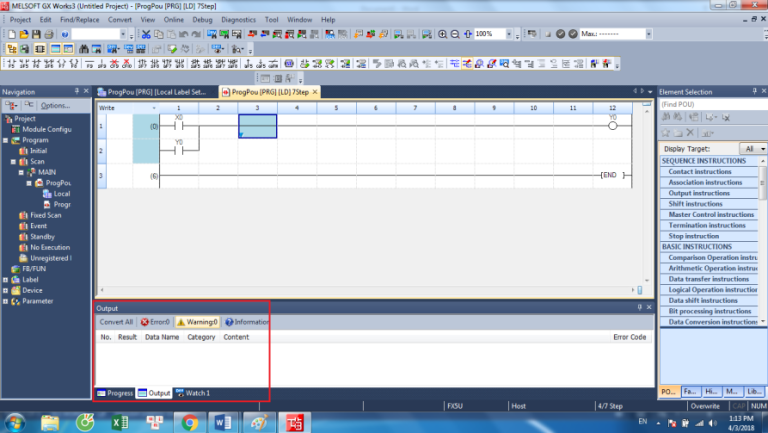Toggle the Information filter in Output
This screenshot has width=768, height=433.
pos(247,322)
